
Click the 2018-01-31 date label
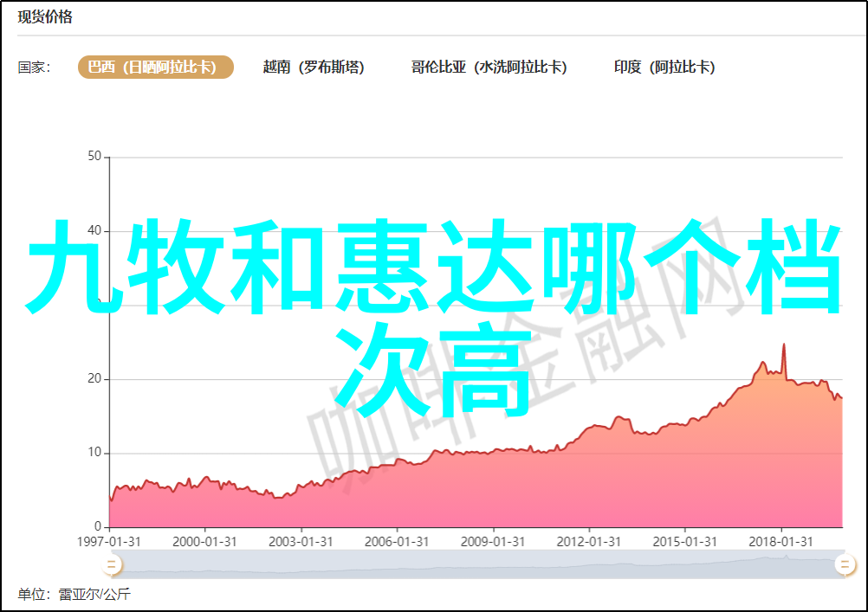coord(781,541)
